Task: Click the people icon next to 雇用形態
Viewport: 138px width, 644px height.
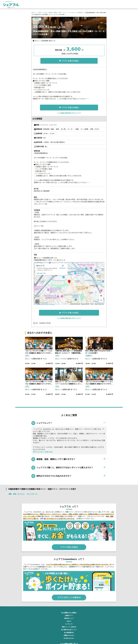Action: click(x=35, y=142)
